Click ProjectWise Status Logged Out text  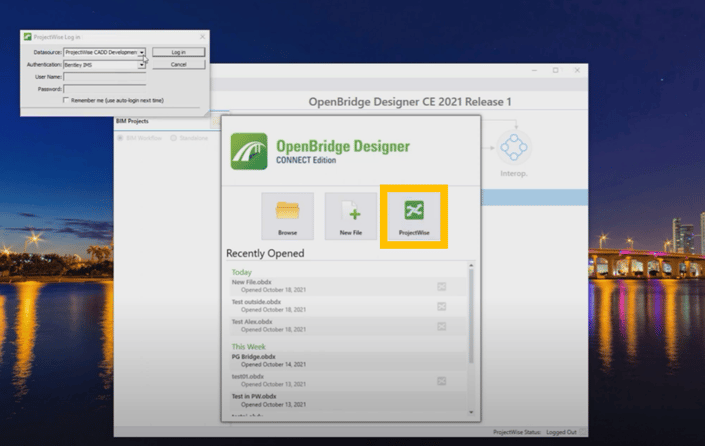535,432
